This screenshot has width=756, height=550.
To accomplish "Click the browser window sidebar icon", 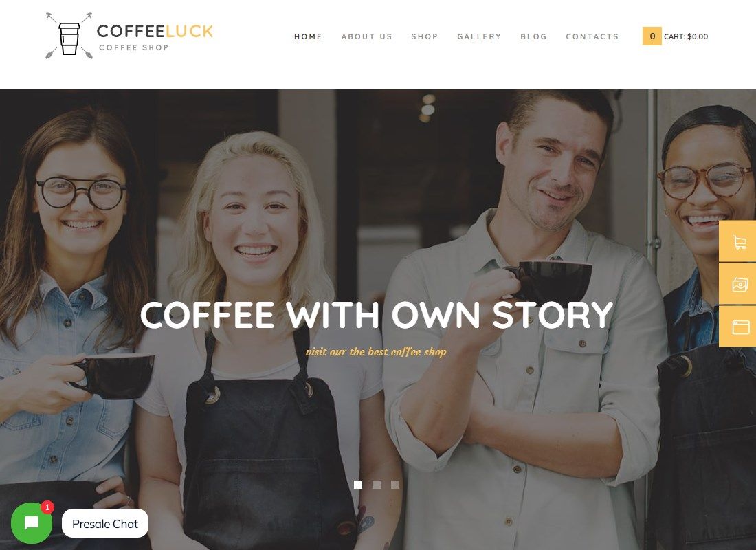I will (739, 327).
